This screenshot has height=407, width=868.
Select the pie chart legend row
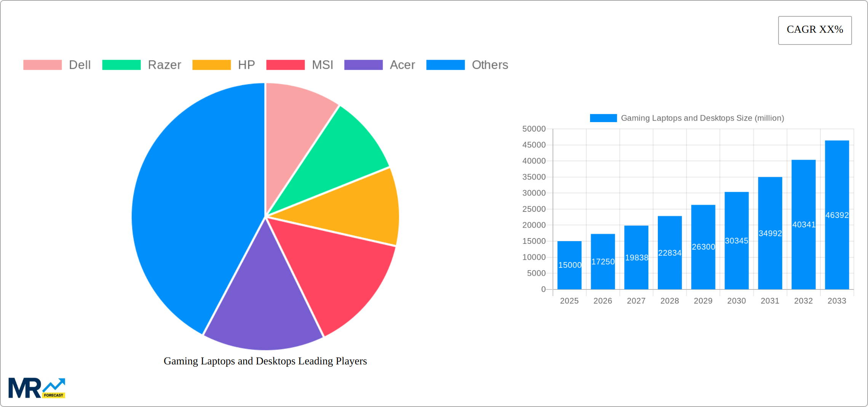(266, 65)
